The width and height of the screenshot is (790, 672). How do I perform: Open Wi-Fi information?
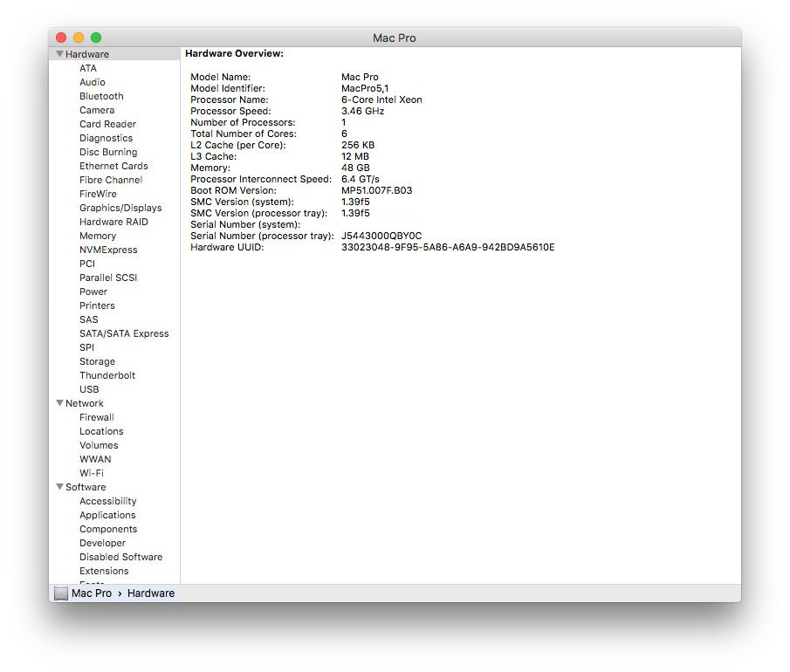pyautogui.click(x=91, y=473)
